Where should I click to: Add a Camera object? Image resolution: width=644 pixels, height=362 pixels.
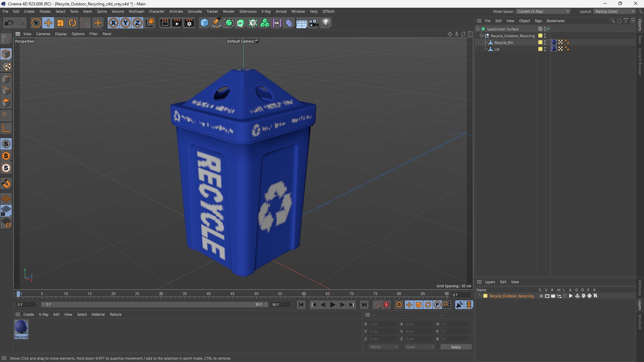[314, 23]
